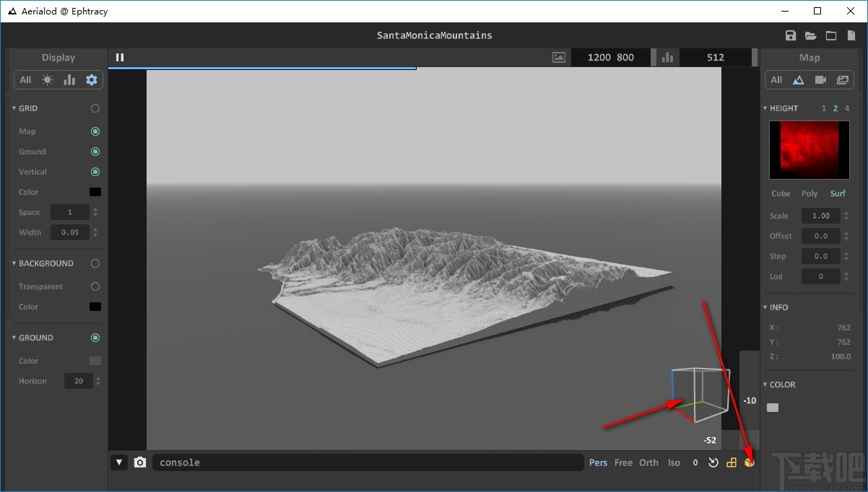Click the red height map thumbnail
Viewport: 868px width, 492px height.
pyautogui.click(x=809, y=149)
